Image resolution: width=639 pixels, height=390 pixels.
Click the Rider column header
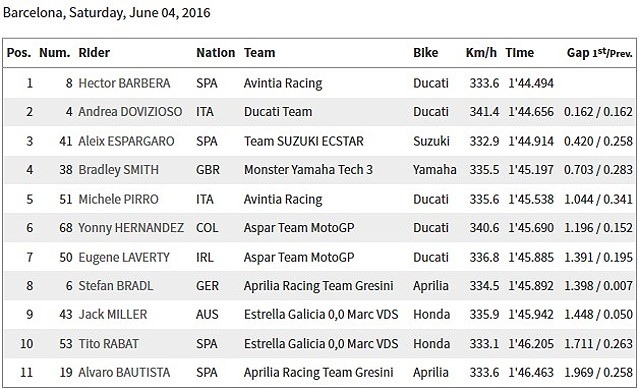[x=94, y=53]
